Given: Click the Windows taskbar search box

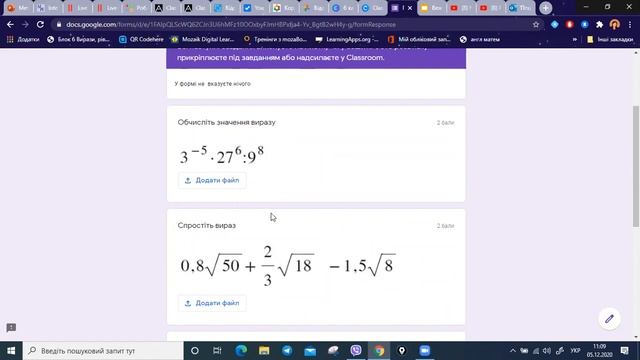Looking at the screenshot, I should [x=103, y=351].
